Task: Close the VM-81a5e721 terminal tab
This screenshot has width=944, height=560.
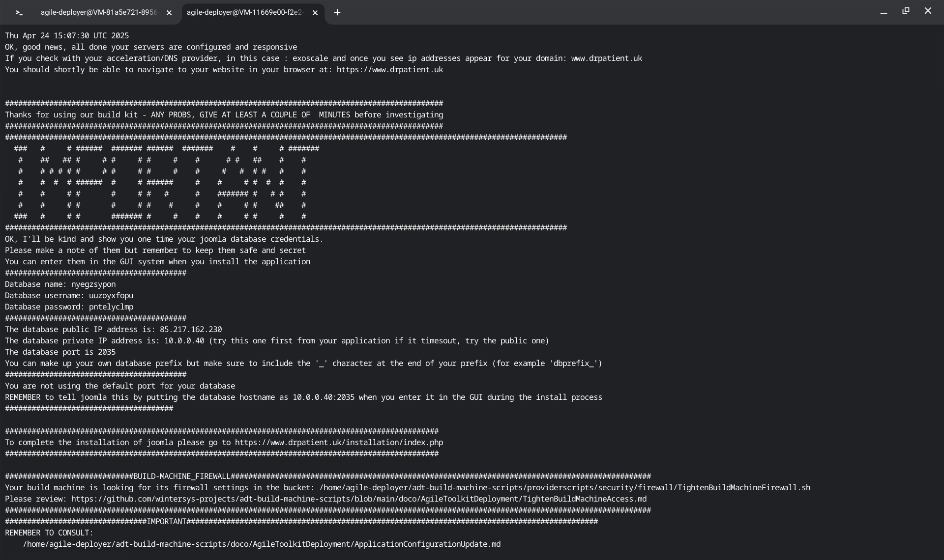Action: (x=169, y=13)
